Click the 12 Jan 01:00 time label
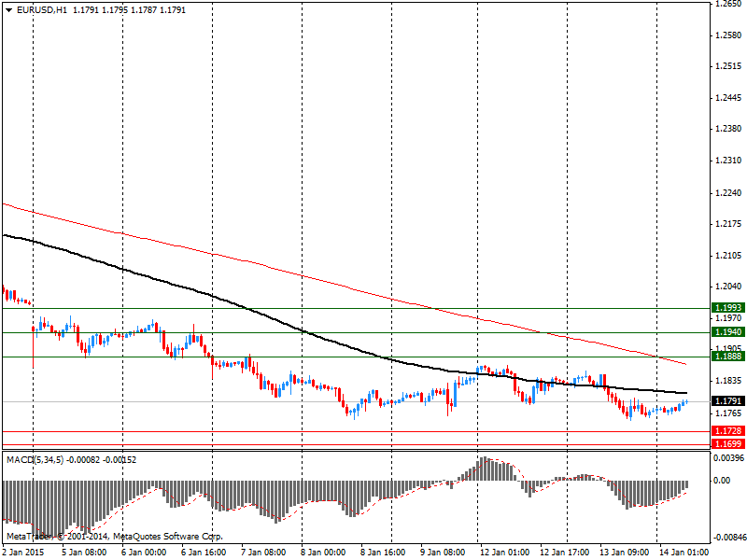 (504, 553)
